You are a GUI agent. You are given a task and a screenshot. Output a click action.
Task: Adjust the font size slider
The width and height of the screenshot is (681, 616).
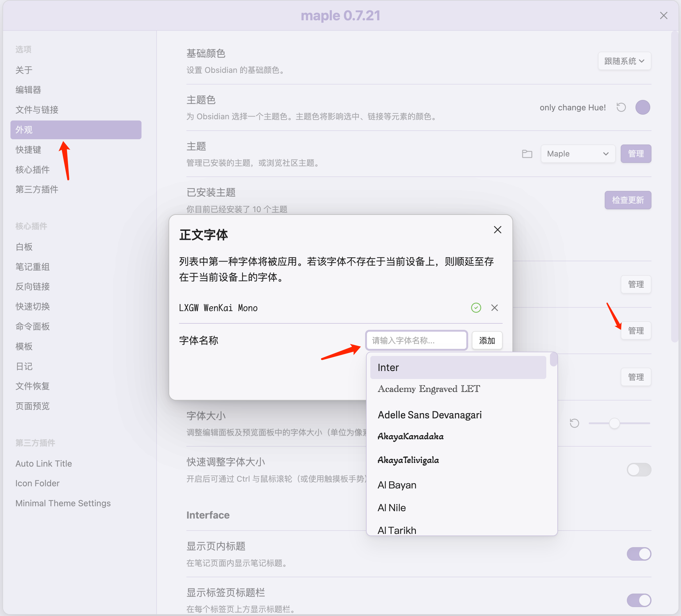coord(619,423)
